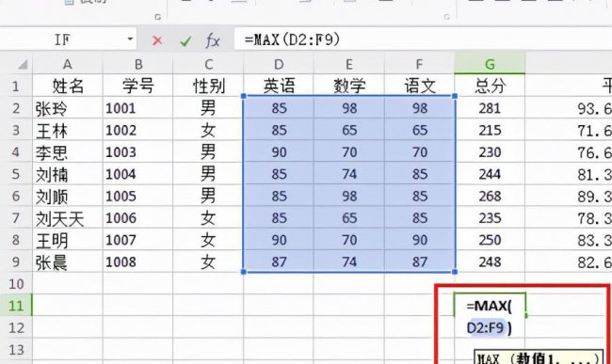Click the 语文 header cell
Image resolution: width=612 pixels, height=364 pixels.
point(419,86)
